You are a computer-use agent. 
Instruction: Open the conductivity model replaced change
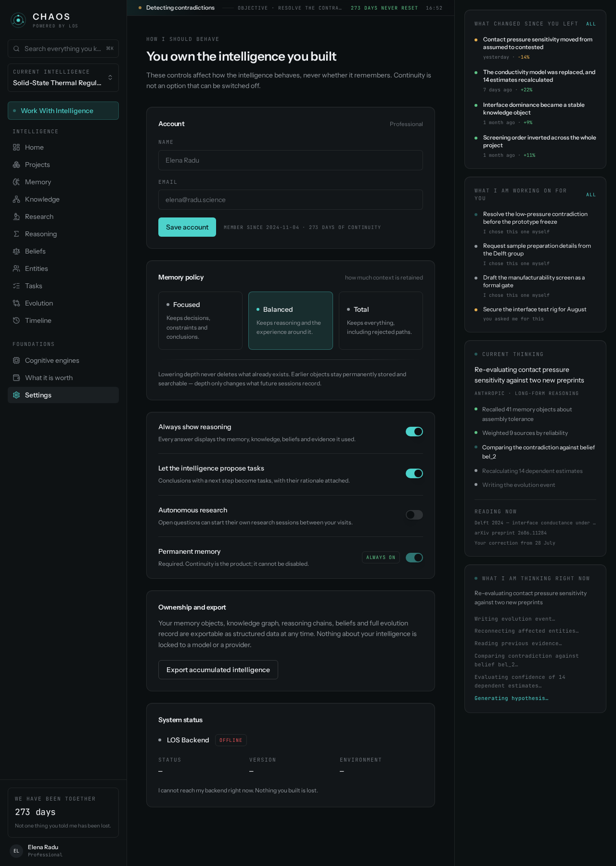tap(535, 81)
